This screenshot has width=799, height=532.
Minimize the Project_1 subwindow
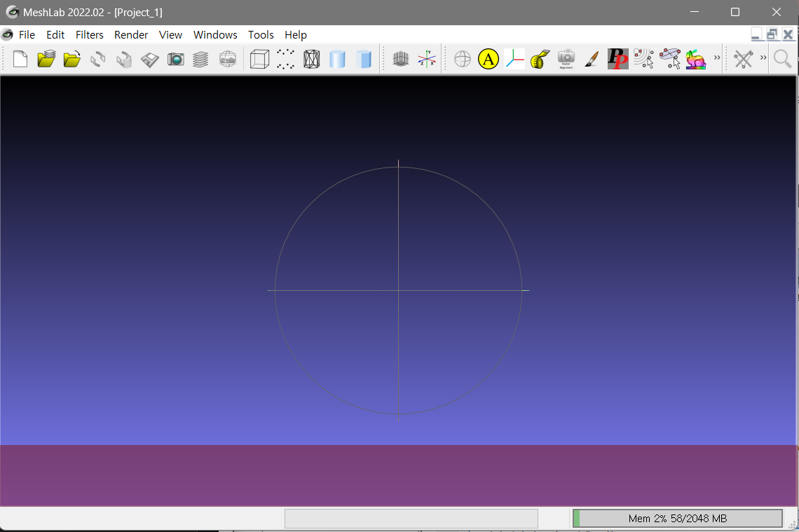tap(756, 34)
